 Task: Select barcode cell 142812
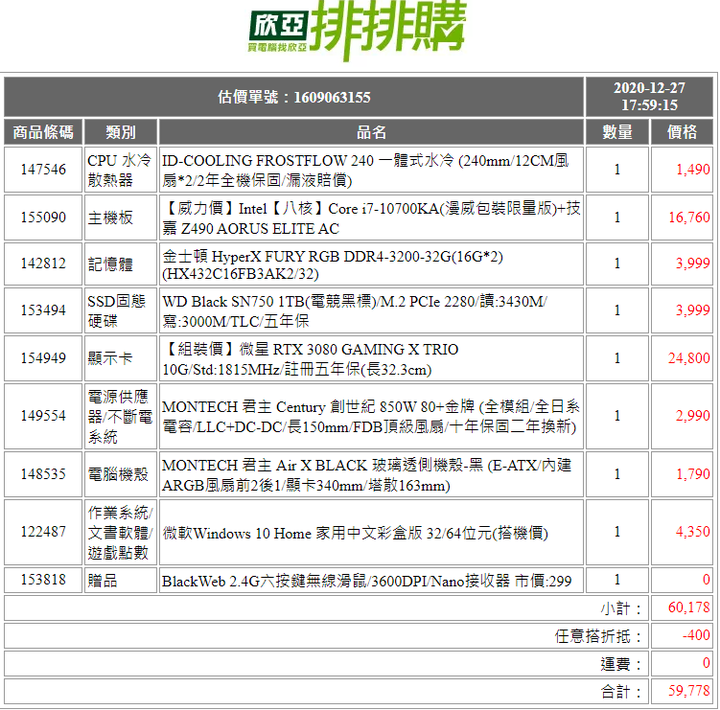click(43, 264)
